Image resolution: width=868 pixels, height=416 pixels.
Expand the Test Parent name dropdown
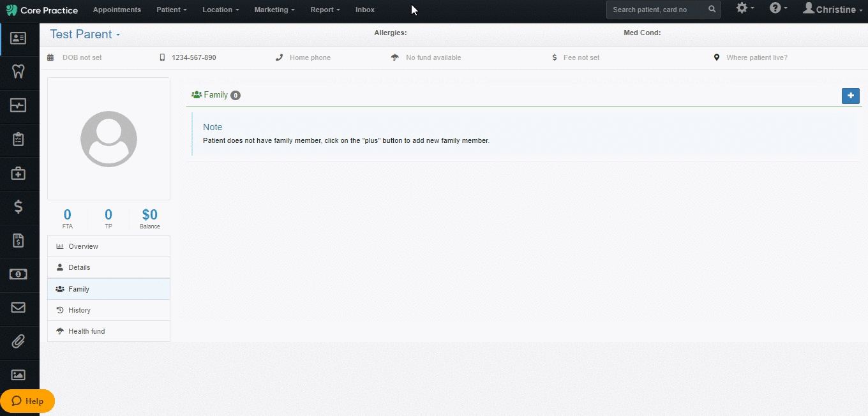(x=85, y=34)
